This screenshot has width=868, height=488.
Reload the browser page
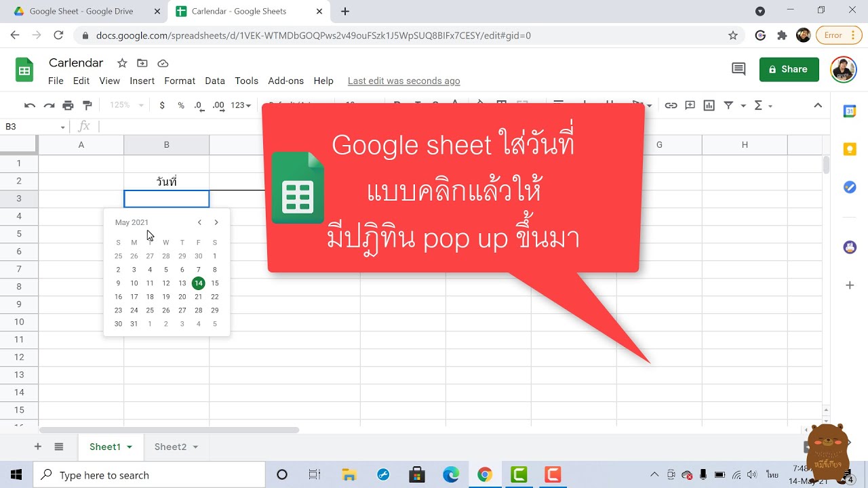coord(58,35)
